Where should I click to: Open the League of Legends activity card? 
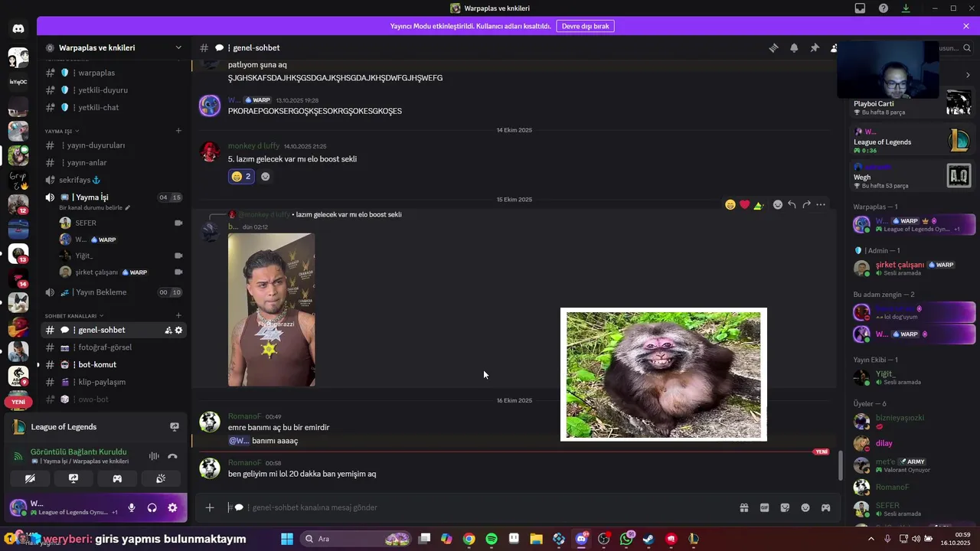(x=912, y=141)
